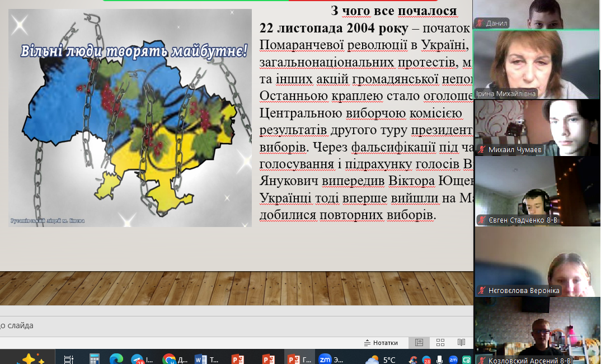Launch Calculator from the taskbar
The image size is (601, 364).
[94, 359]
